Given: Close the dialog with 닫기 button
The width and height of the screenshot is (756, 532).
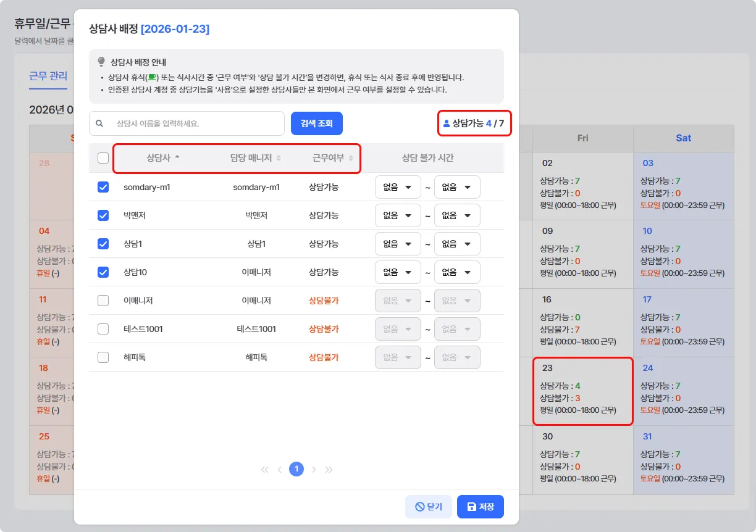Looking at the screenshot, I should (429, 507).
